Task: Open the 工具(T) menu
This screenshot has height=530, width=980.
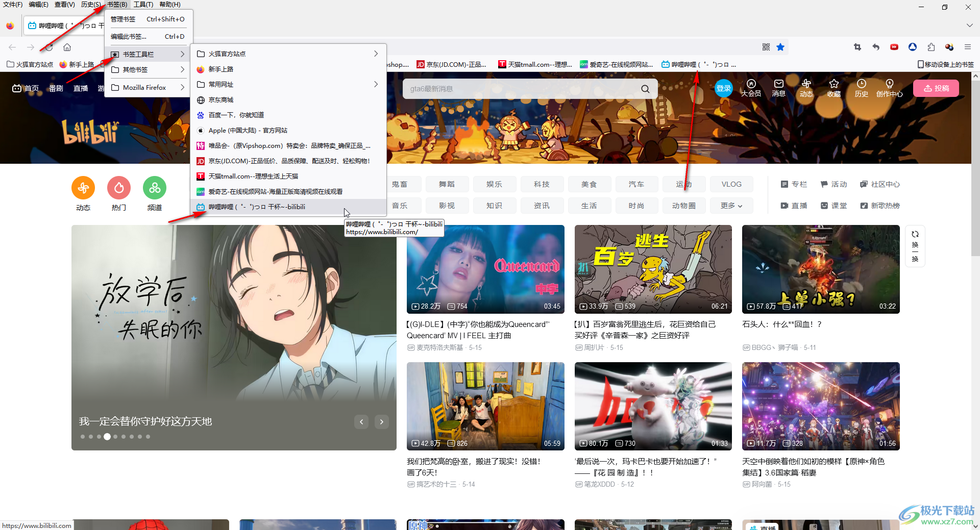Action: pyautogui.click(x=143, y=5)
